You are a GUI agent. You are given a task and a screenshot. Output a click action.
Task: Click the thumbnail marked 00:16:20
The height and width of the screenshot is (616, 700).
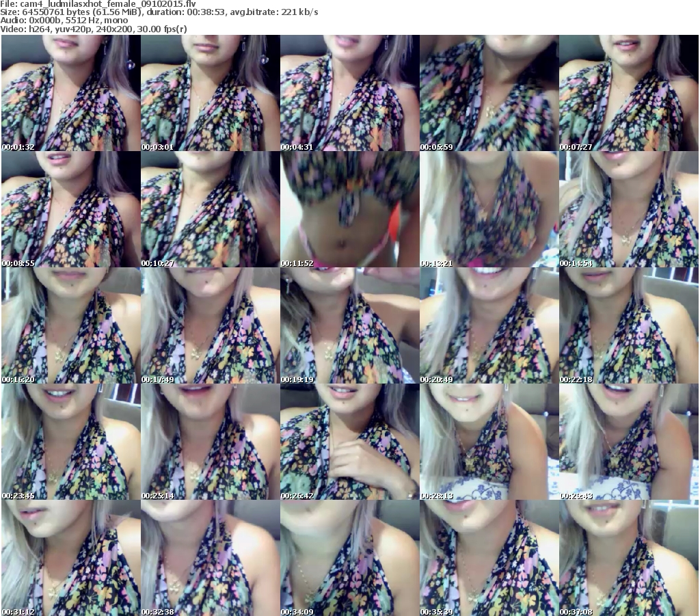pyautogui.click(x=71, y=325)
